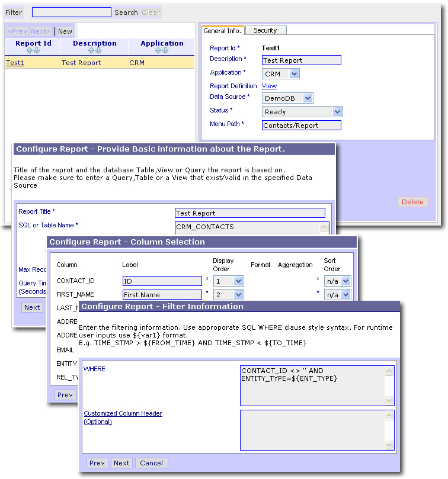Open FIRST_NAME Display Order dropdown
The height and width of the screenshot is (479, 448).
[x=238, y=294]
